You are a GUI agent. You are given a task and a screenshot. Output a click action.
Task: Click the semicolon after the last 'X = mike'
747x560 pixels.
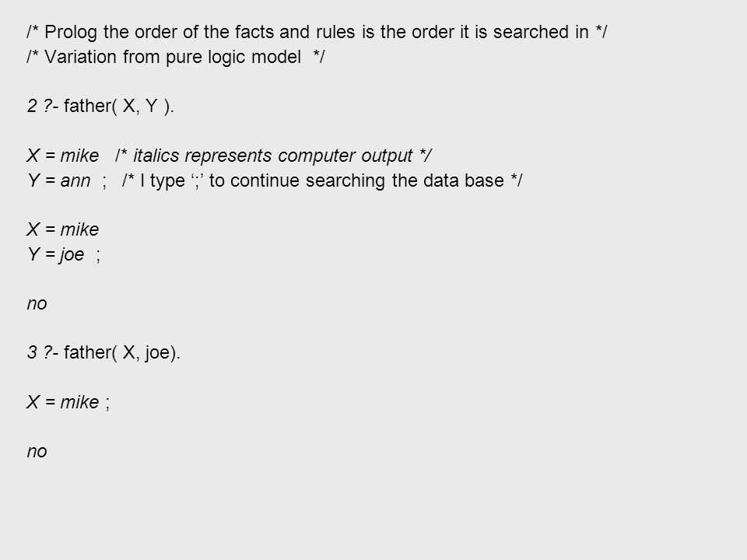pos(107,404)
